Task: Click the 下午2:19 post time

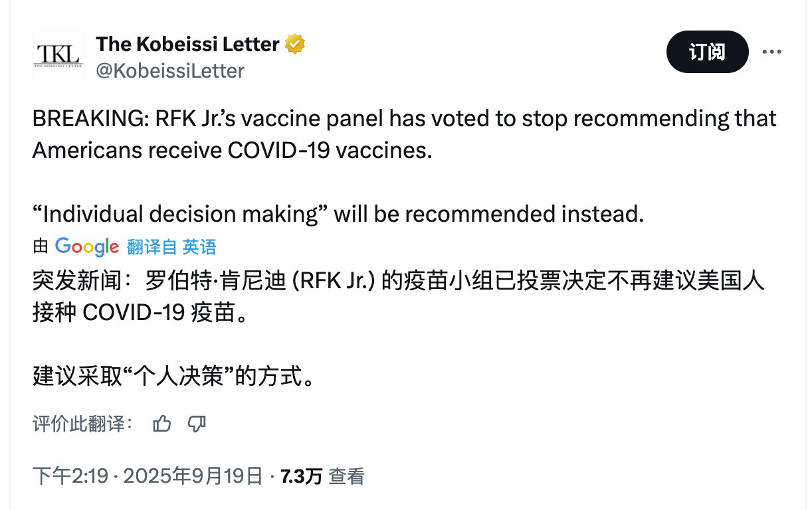Action: (x=70, y=475)
